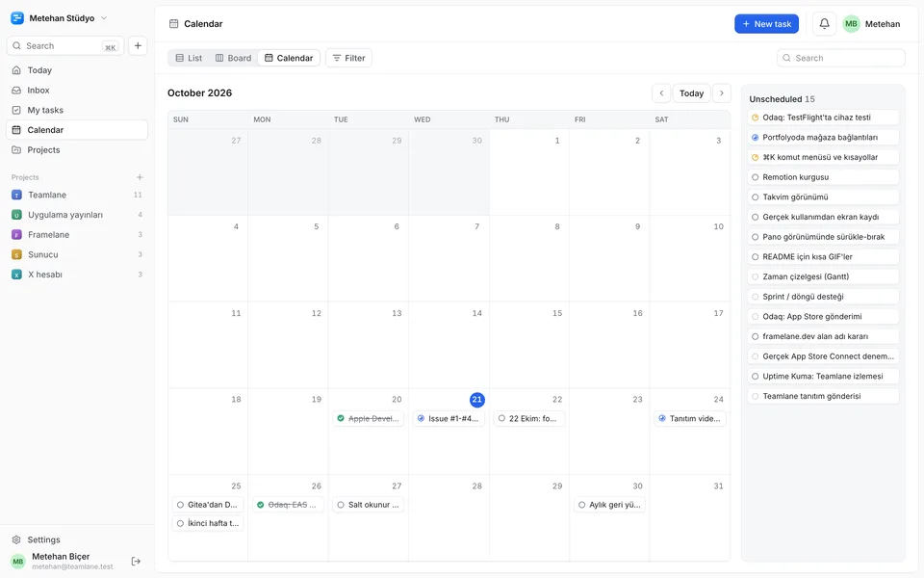This screenshot has width=924, height=578.
Task: Select the Calendar view tab
Action: pyautogui.click(x=289, y=58)
